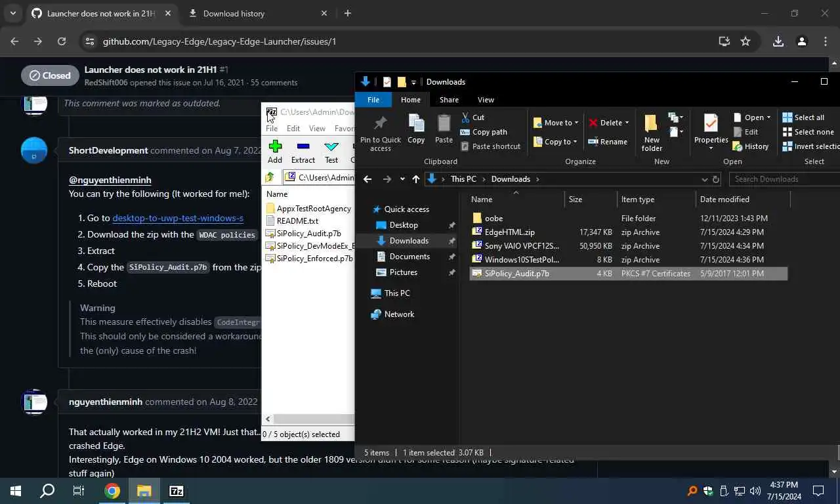Open file History in Explorer ribbon
Image resolution: width=840 pixels, height=504 pixels.
point(751,146)
